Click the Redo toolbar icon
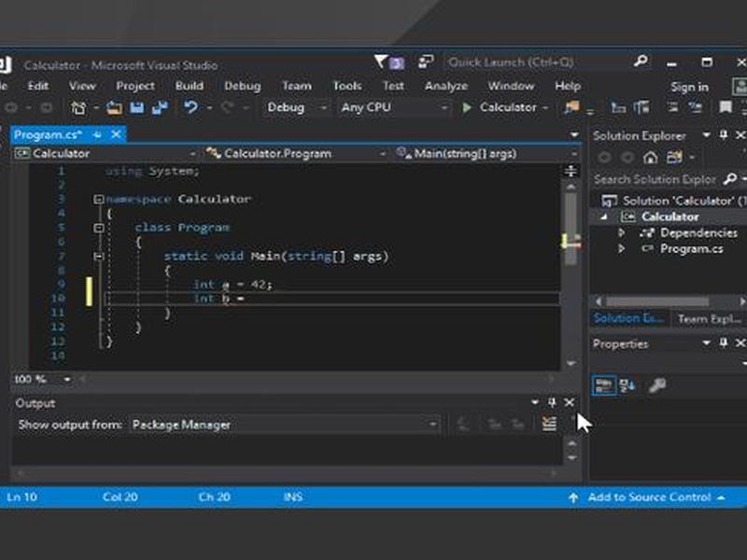 (x=227, y=108)
